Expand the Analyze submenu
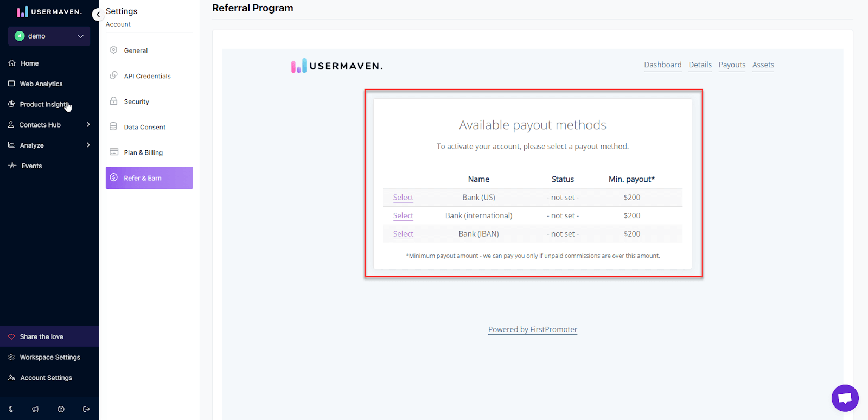 (x=88, y=145)
